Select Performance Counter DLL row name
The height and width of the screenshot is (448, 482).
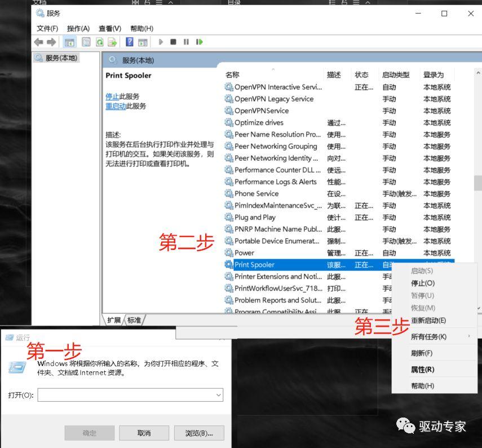coord(277,170)
